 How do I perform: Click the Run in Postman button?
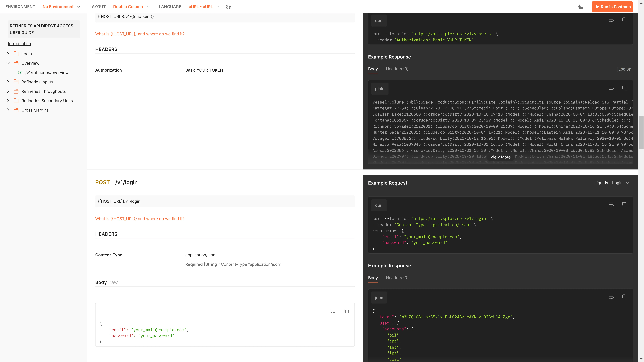612,7
